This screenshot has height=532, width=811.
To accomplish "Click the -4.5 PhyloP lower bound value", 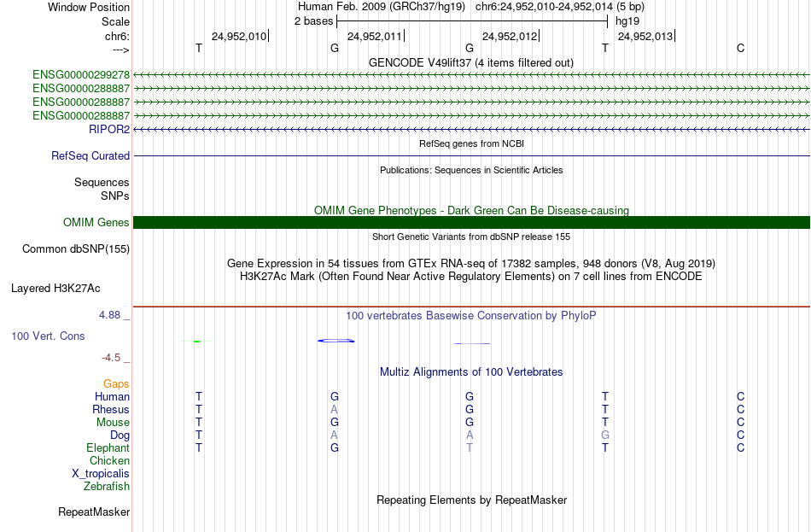I will [111, 358].
